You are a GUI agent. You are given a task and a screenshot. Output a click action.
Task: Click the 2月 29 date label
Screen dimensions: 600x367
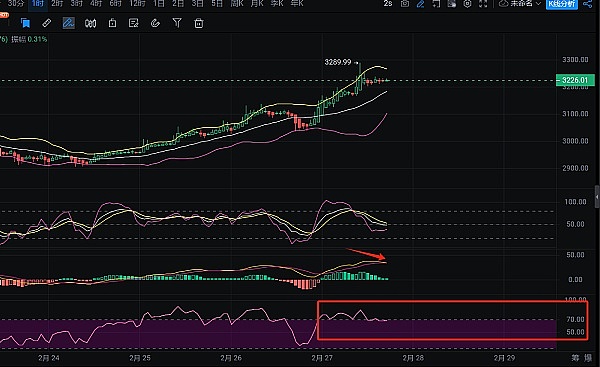click(504, 358)
